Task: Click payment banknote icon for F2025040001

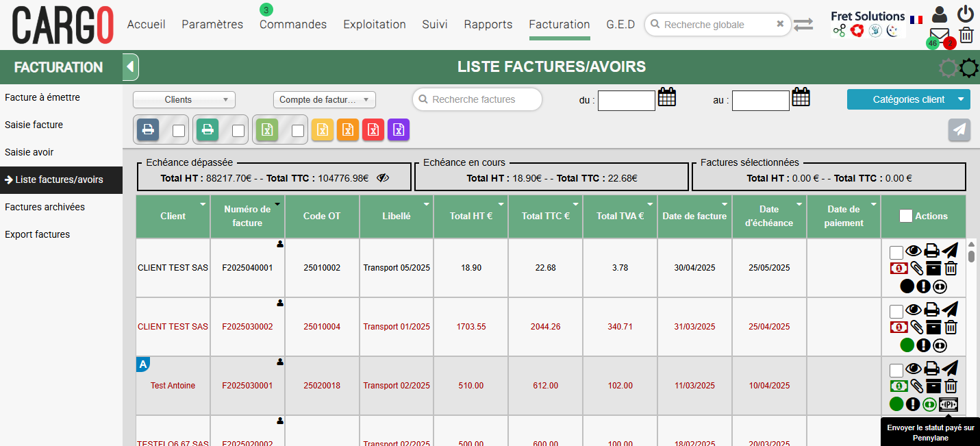Action: click(x=899, y=269)
